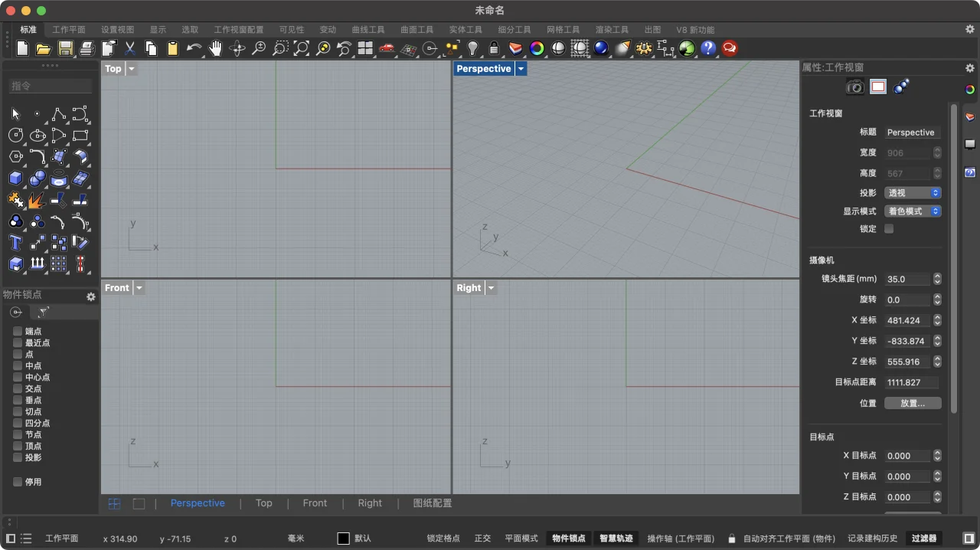Click the 放置... button
Image resolution: width=980 pixels, height=550 pixels.
click(913, 403)
